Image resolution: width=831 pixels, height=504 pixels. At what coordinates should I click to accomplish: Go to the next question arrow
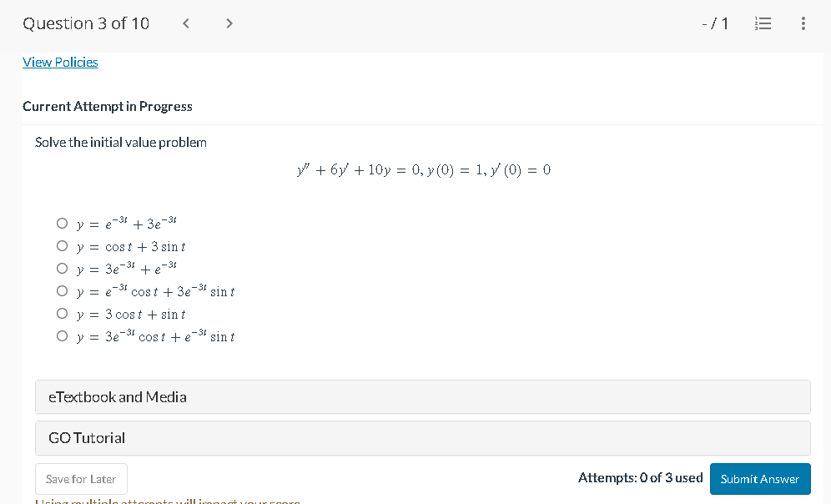[229, 23]
